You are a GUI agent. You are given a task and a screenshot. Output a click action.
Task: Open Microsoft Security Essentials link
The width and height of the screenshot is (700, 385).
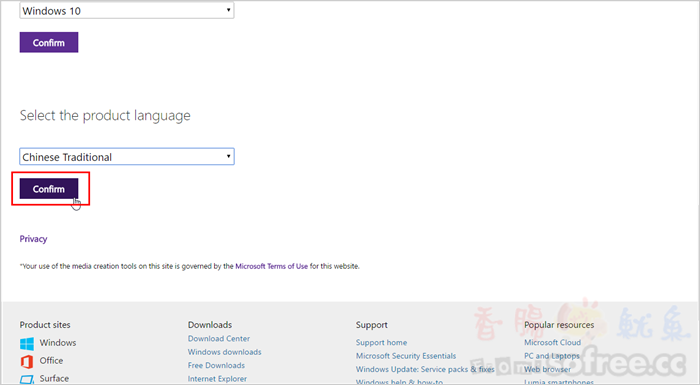[406, 356]
